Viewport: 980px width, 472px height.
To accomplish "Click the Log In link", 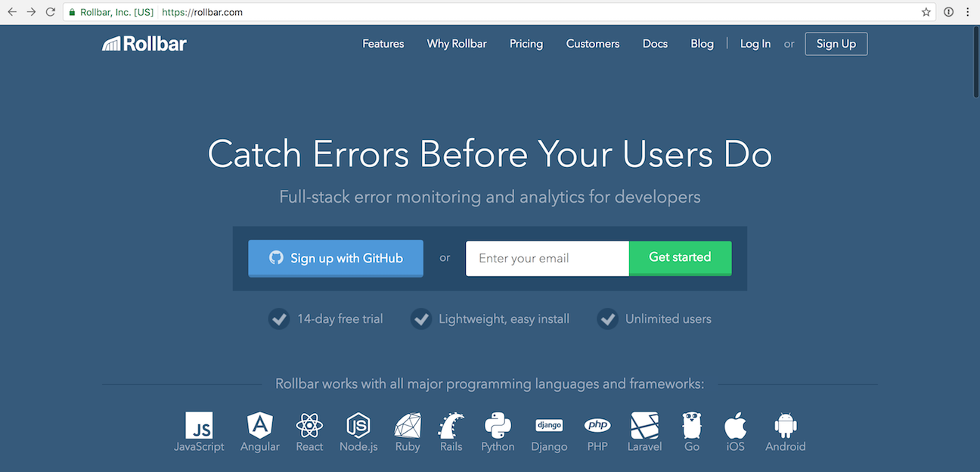I will tap(755, 43).
